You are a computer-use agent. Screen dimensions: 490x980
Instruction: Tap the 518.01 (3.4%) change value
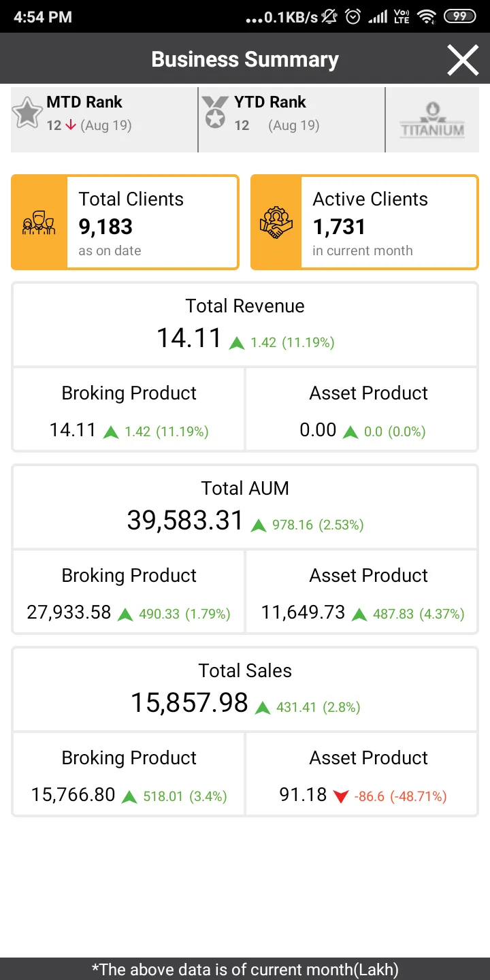(x=185, y=796)
